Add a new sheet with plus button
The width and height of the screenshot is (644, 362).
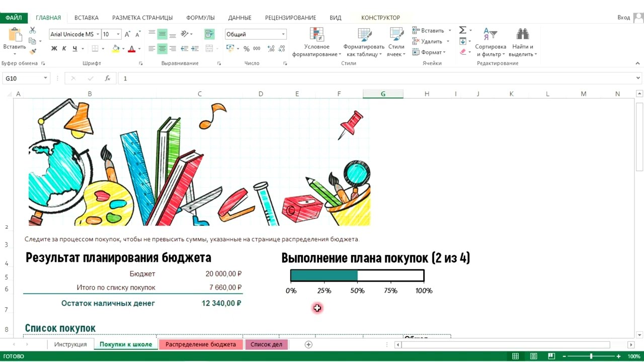click(x=308, y=344)
